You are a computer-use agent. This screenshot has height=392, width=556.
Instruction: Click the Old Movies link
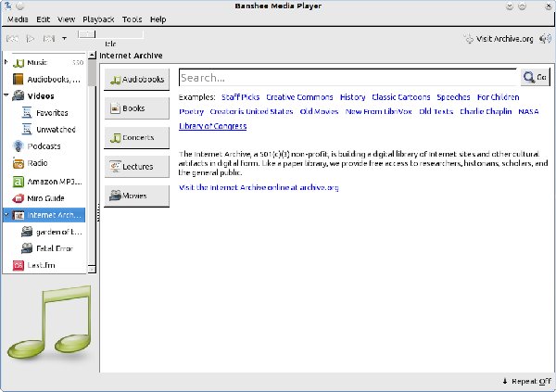[x=319, y=112]
